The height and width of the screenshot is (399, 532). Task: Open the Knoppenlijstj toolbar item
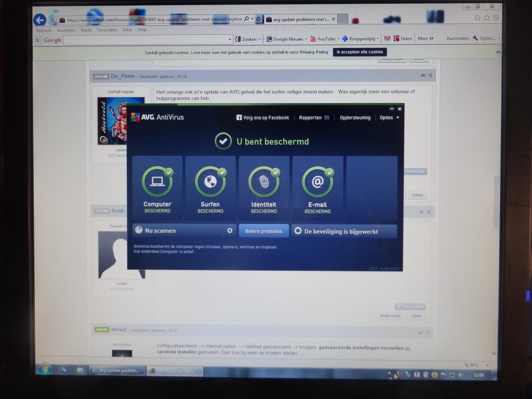[359, 39]
